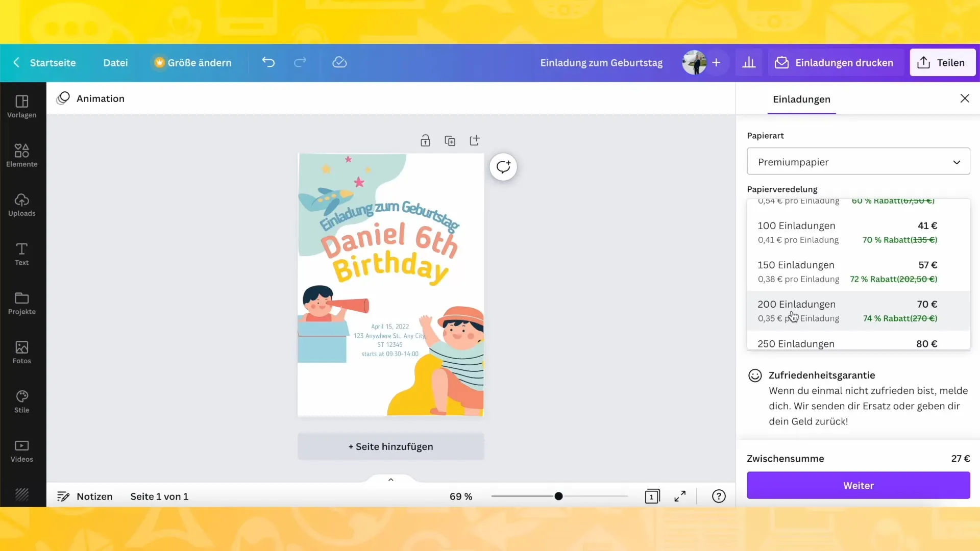The image size is (980, 551).
Task: Click the Zwischensumme 27 € amount
Action: 960,459
